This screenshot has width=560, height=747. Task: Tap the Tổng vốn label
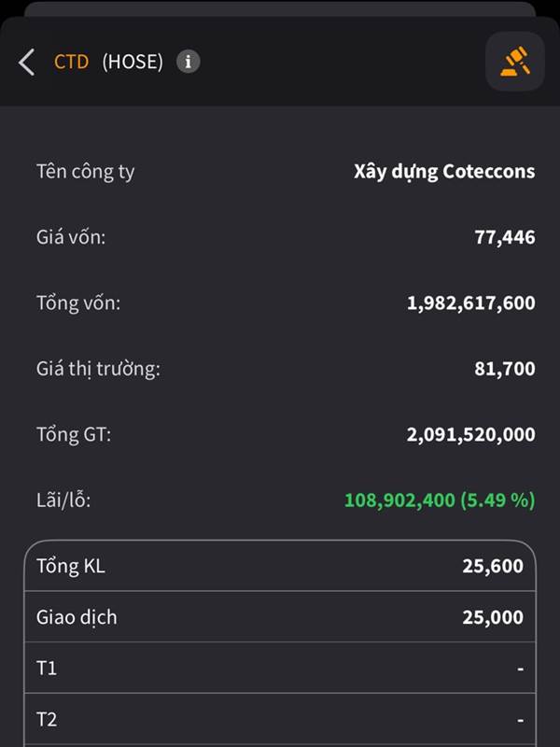point(78,303)
